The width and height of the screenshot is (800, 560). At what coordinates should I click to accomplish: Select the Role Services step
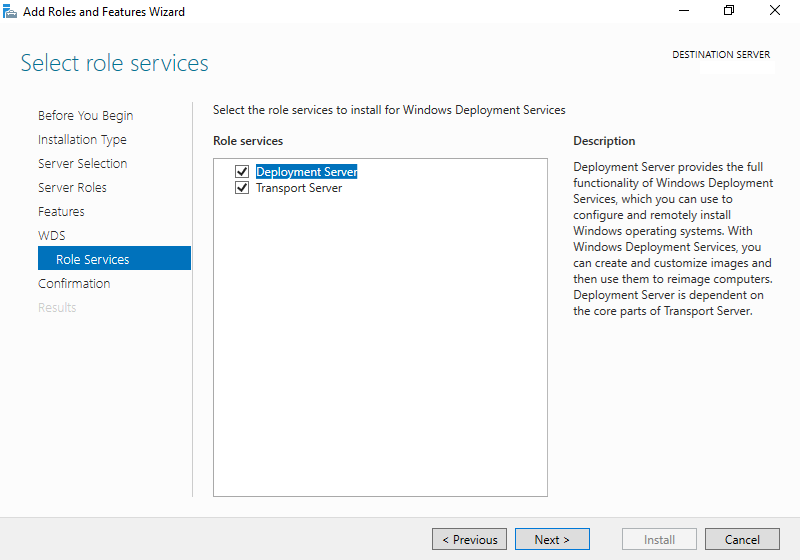click(114, 258)
